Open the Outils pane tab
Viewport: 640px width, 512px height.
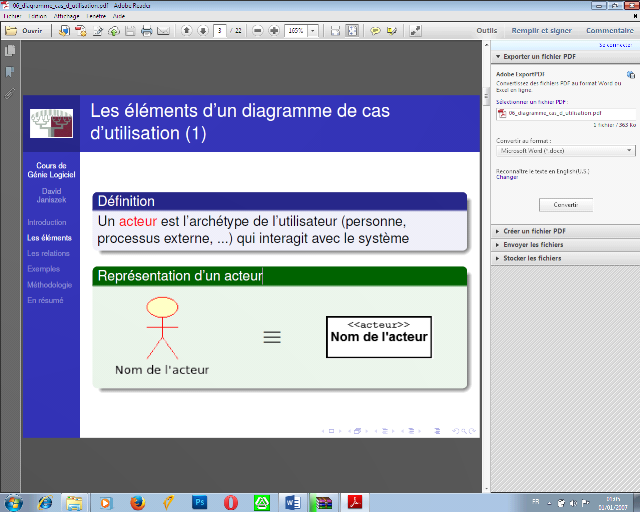(487, 31)
